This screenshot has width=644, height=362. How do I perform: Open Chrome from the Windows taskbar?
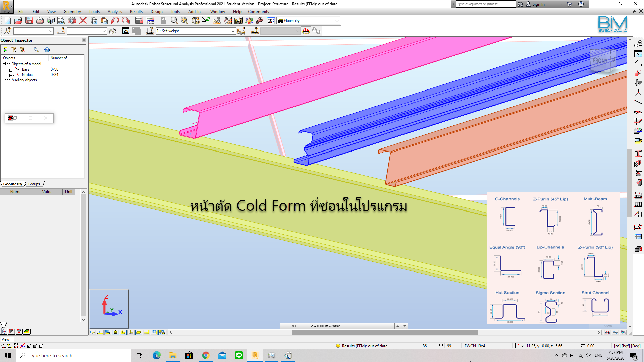click(x=206, y=355)
